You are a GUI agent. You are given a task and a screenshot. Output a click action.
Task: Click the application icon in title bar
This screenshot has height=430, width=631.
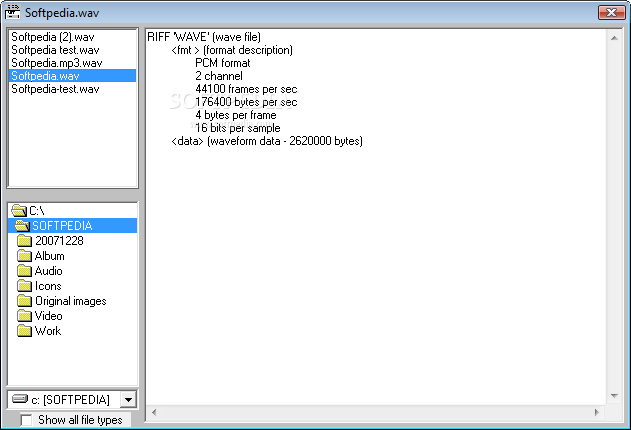pos(12,12)
